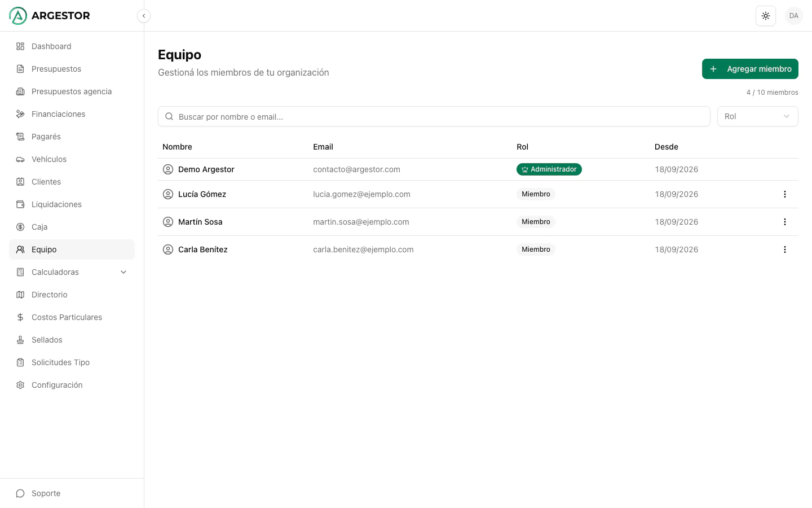Open the Soporte link

[x=72, y=493]
